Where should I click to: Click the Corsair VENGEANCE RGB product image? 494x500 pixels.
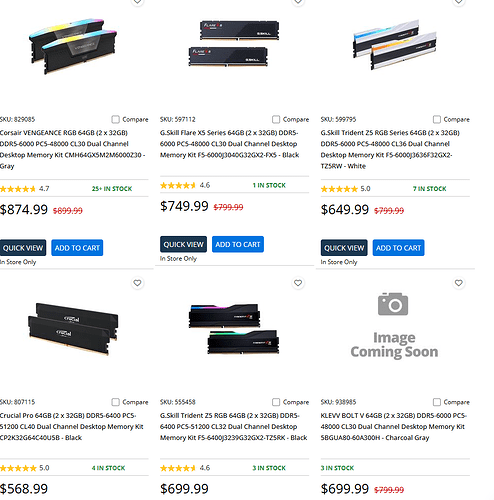tap(73, 47)
